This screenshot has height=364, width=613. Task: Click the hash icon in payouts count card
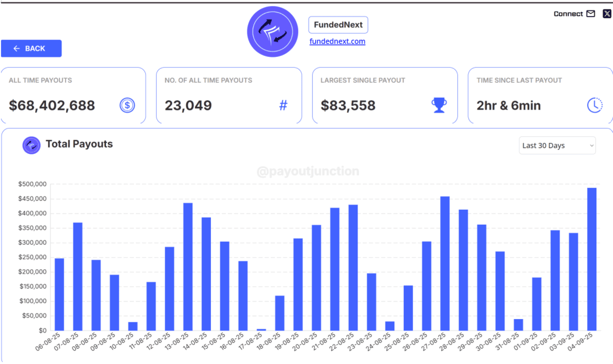point(283,106)
